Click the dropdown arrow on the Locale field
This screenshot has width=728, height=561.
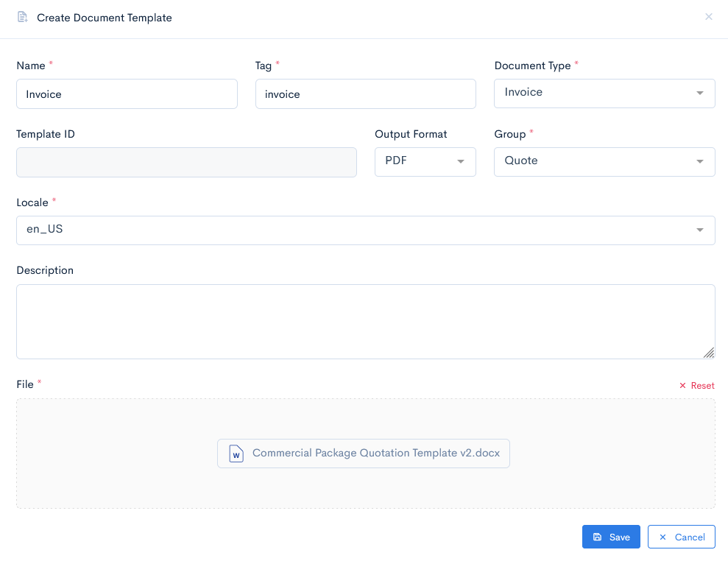700,230
